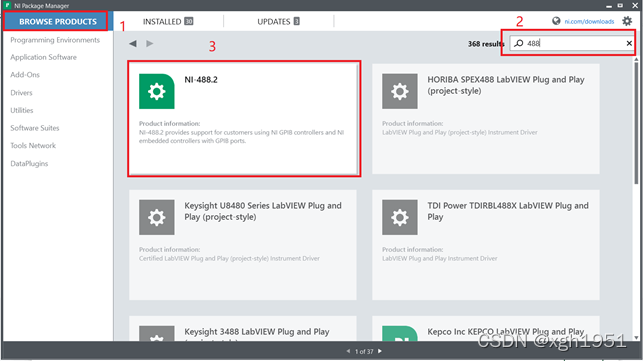Click the globe icon beside ni.com/downloads
This screenshot has width=643, height=361.
(556, 21)
